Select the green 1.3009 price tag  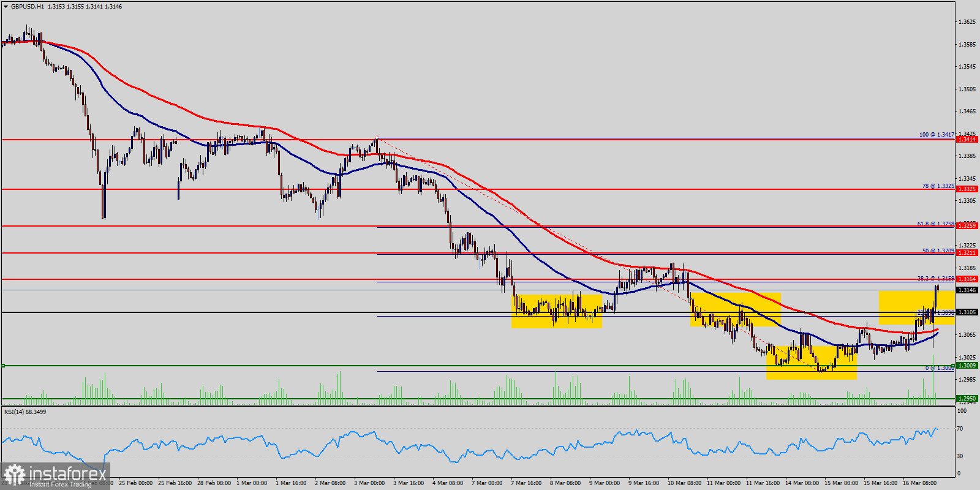click(x=967, y=366)
